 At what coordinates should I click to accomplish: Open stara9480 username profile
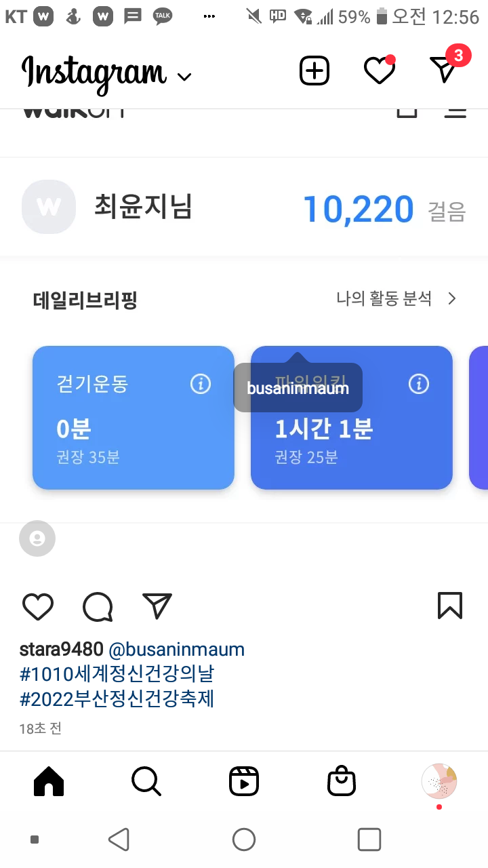[61, 650]
